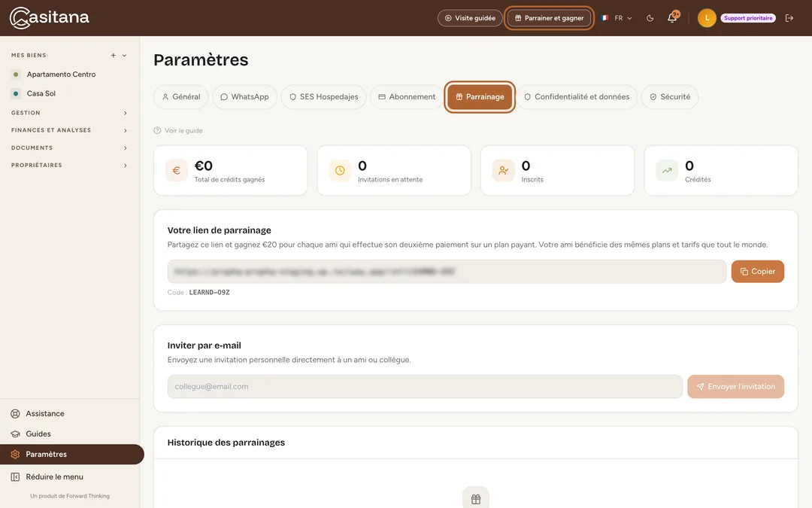Open the SES Hospedajes tab
Image resolution: width=812 pixels, height=508 pixels.
pos(323,97)
